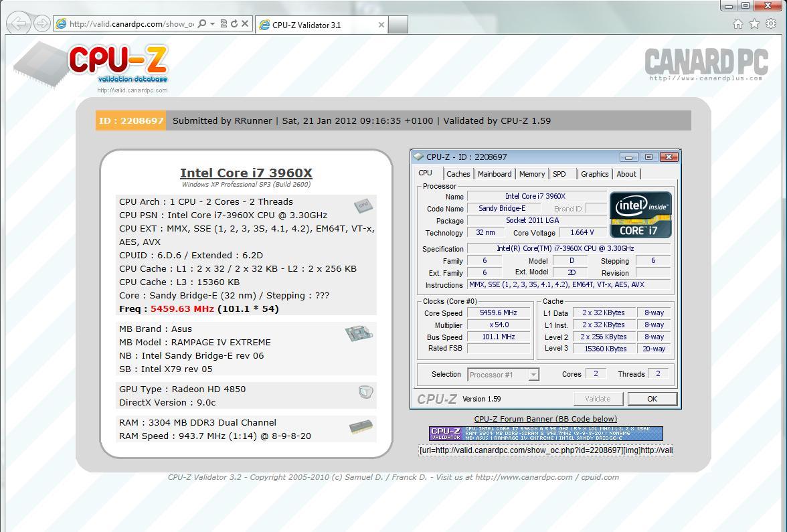Click the search magnifier in the address bar
This screenshot has width=787, height=532.
click(202, 23)
